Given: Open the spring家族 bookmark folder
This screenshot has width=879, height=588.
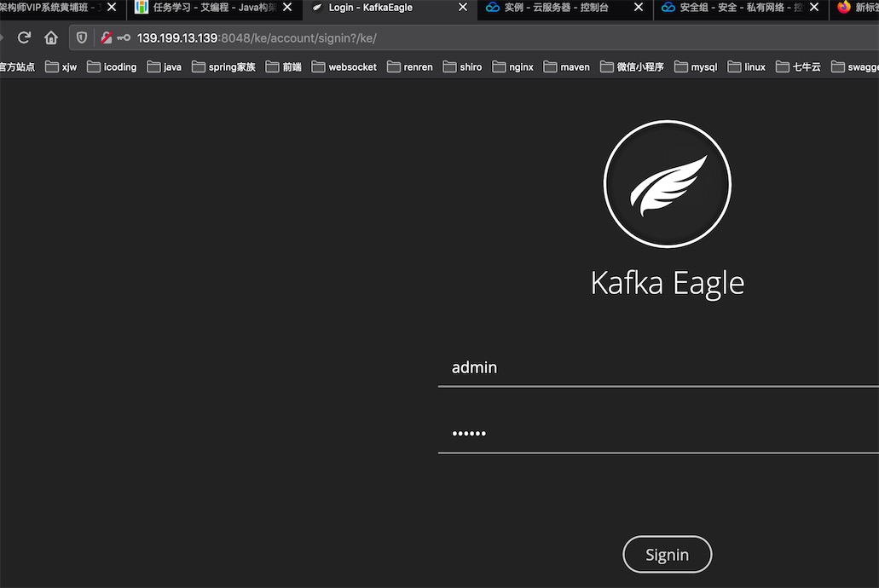Looking at the screenshot, I should tap(223, 66).
